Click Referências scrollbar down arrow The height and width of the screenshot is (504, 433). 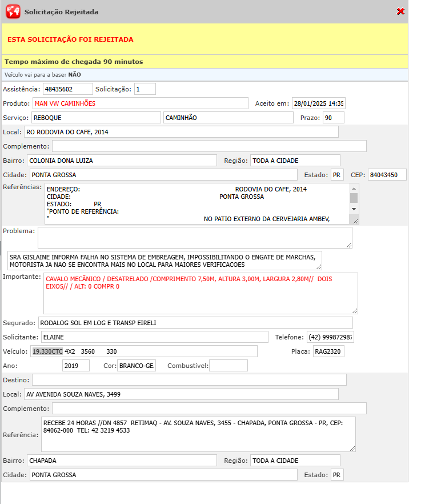point(354,209)
